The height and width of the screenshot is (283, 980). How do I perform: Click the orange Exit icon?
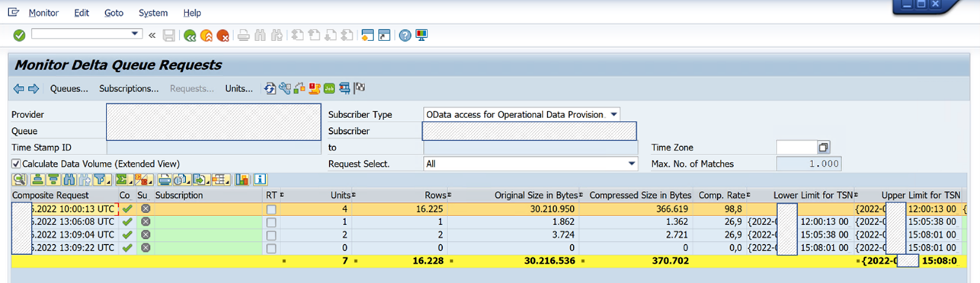pos(206,35)
